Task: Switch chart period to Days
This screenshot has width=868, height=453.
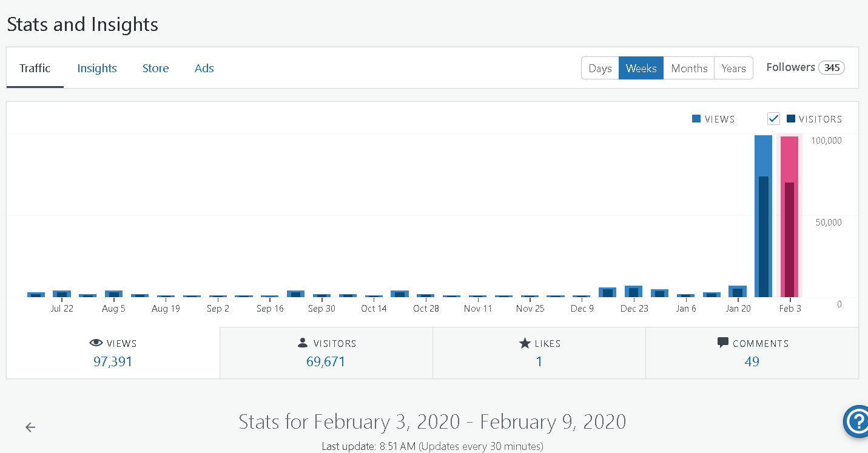Action: pos(600,69)
